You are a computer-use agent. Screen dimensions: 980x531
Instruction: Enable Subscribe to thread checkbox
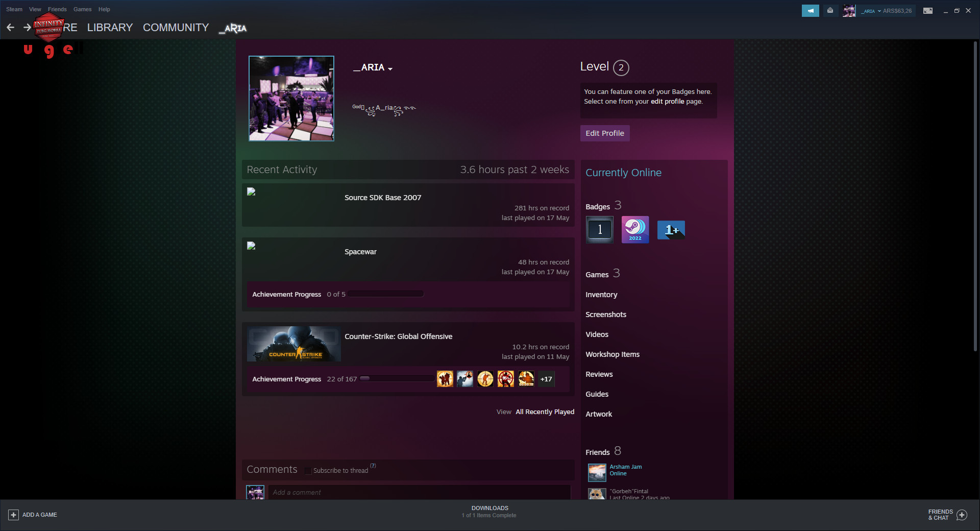point(308,471)
